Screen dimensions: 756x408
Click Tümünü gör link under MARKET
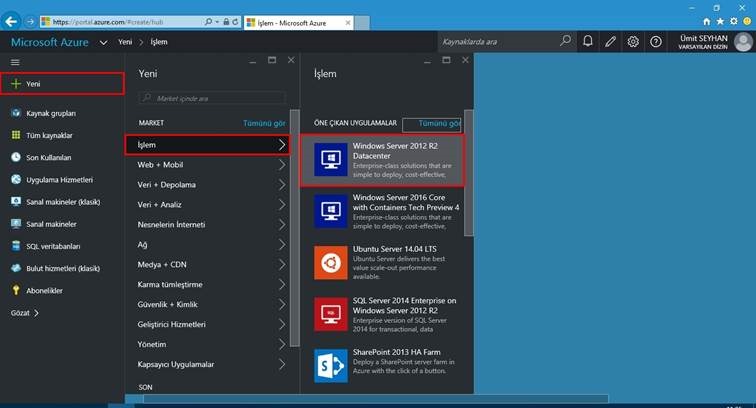click(x=264, y=123)
